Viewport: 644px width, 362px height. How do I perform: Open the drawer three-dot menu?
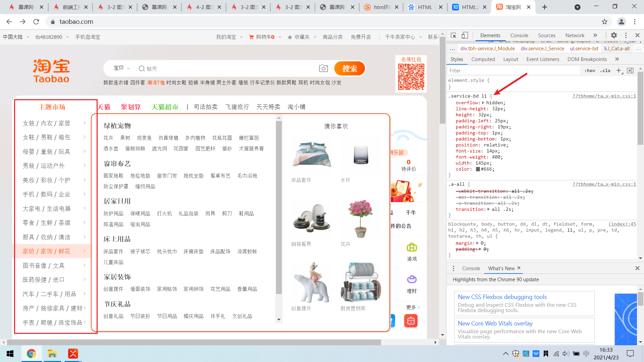[x=453, y=268]
